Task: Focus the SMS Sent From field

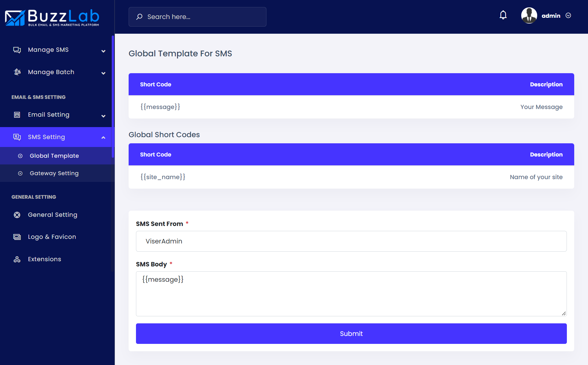Action: (x=351, y=241)
